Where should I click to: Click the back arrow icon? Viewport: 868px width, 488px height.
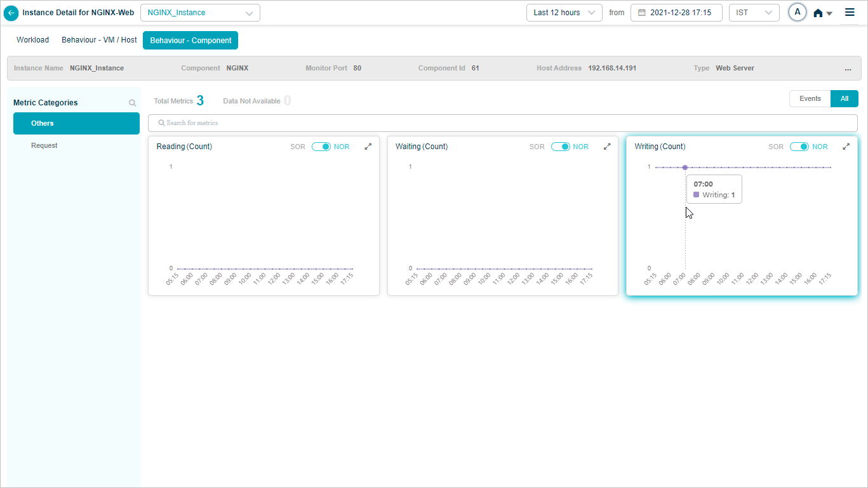click(11, 13)
